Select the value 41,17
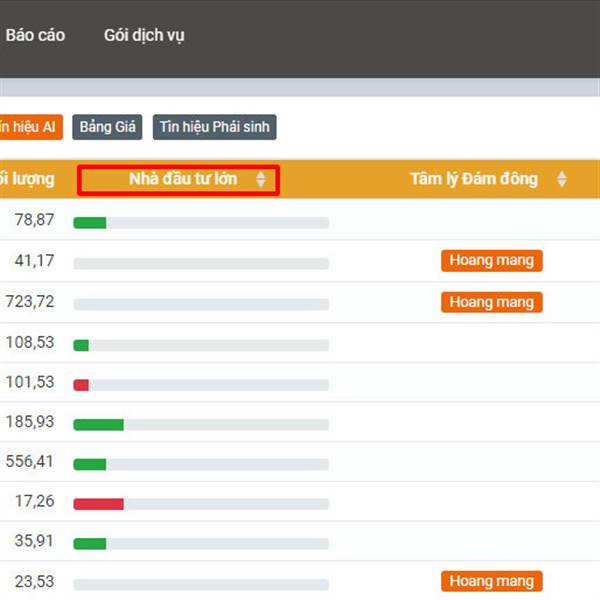600x600 pixels. (x=34, y=261)
